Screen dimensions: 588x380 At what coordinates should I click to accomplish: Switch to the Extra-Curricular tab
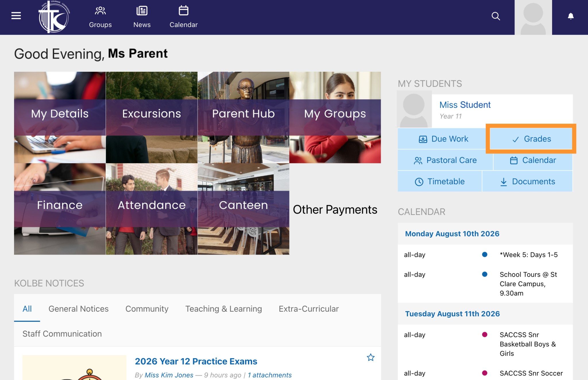point(309,309)
